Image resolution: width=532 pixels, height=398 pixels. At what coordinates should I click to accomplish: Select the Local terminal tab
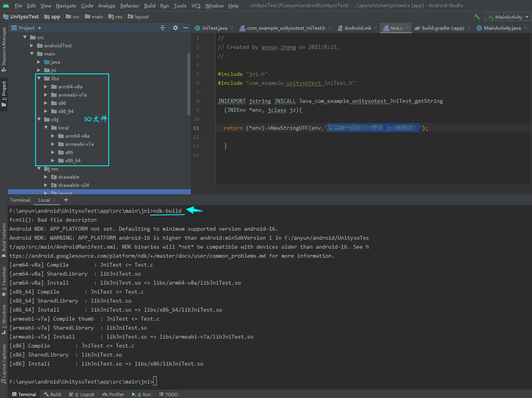pos(44,200)
